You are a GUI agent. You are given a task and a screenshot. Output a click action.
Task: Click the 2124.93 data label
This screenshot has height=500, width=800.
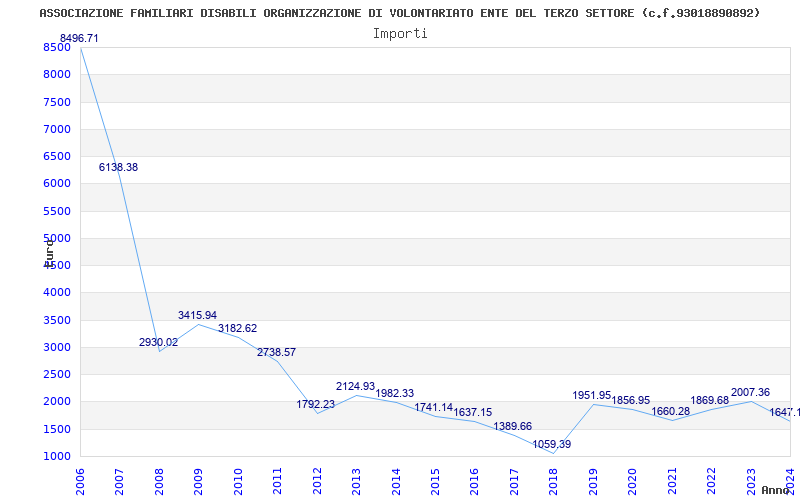[x=356, y=386]
